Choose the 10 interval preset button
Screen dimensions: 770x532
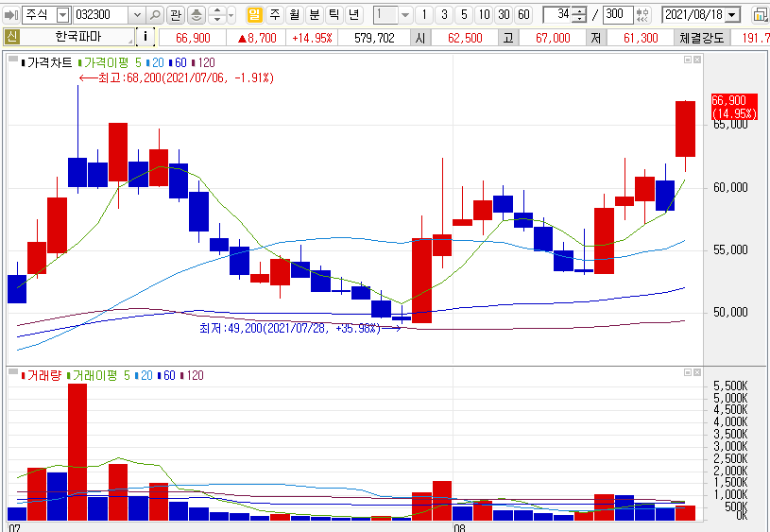click(484, 15)
